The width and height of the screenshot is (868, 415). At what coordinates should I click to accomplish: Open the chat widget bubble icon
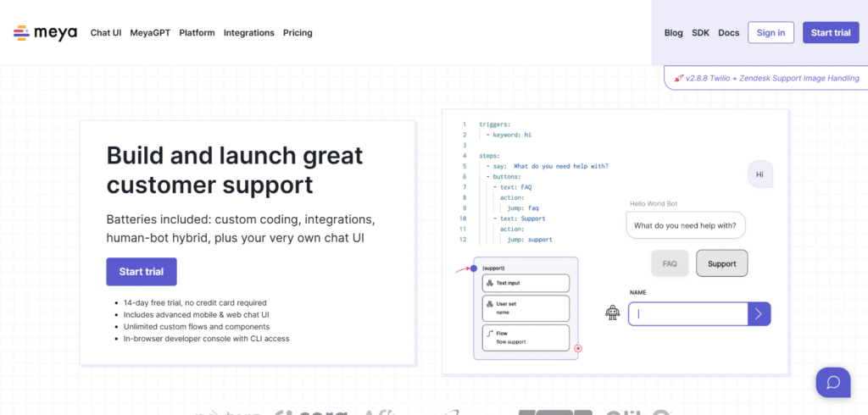point(833,382)
